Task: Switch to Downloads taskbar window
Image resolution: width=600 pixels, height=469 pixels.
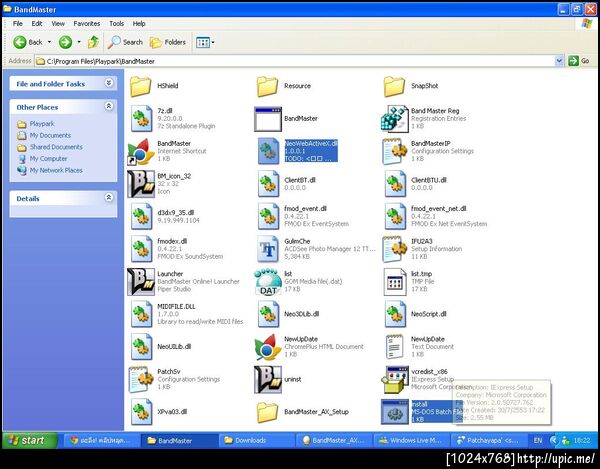Action: tap(257, 441)
